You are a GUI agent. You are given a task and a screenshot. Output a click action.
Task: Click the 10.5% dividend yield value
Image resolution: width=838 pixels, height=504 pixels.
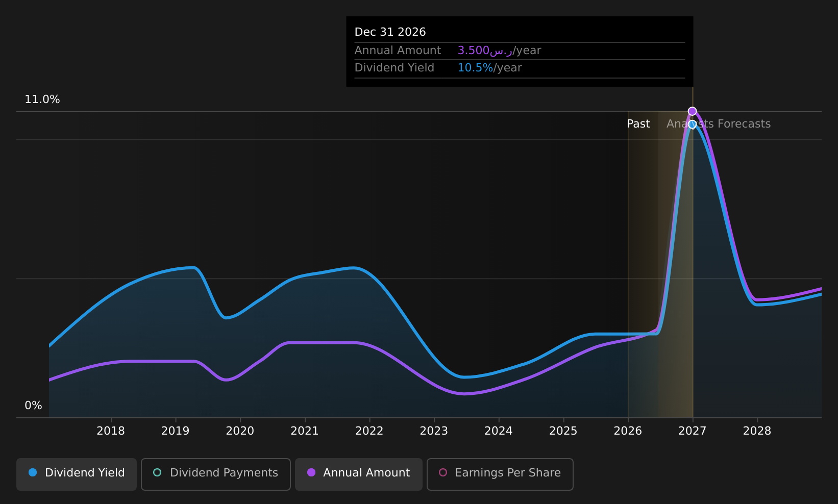[476, 68]
